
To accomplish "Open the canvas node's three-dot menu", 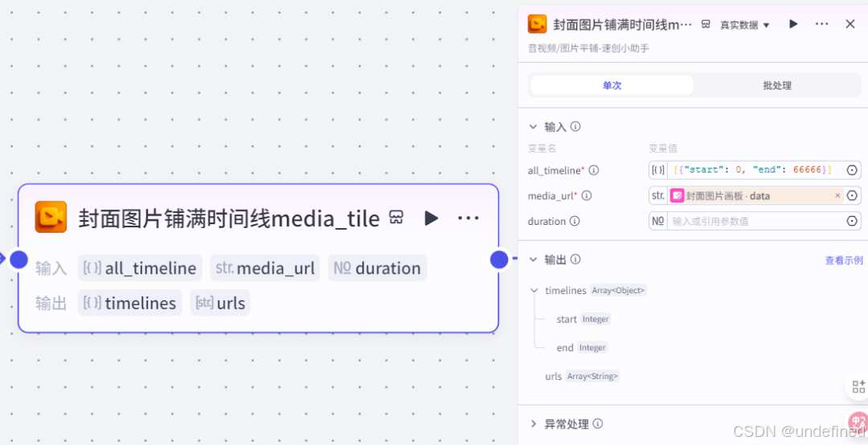I will coord(469,218).
